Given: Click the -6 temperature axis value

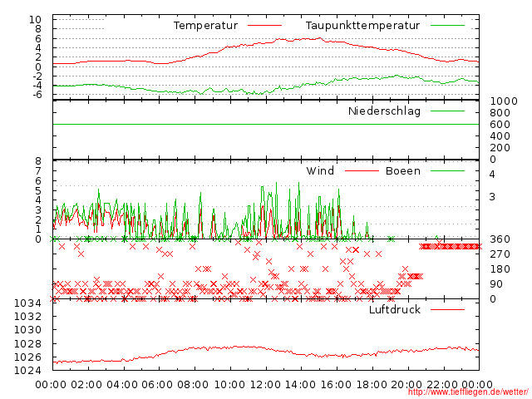Looking at the screenshot, I should coord(37,94).
